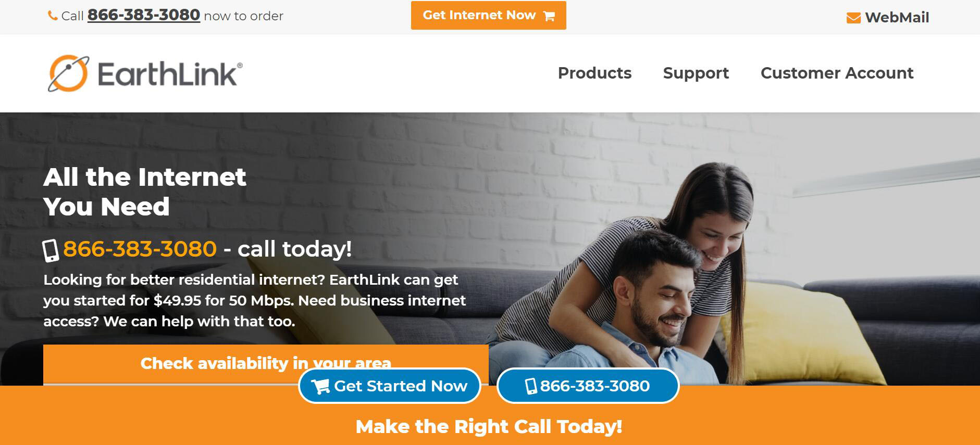This screenshot has height=445, width=980.
Task: Click the underlined 866-383-3080 link in top bar
Action: 144,15
